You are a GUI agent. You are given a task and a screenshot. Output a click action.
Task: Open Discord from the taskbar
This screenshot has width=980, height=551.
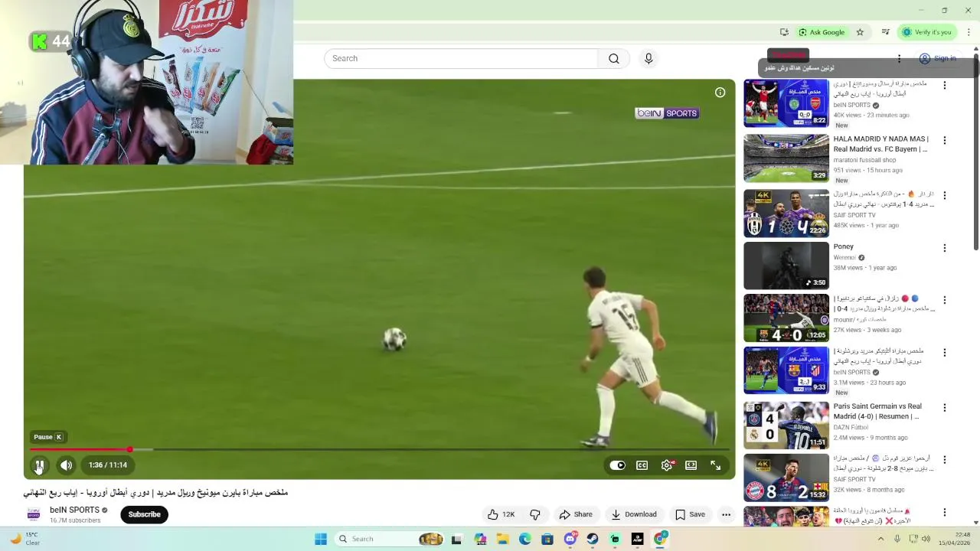(x=570, y=539)
